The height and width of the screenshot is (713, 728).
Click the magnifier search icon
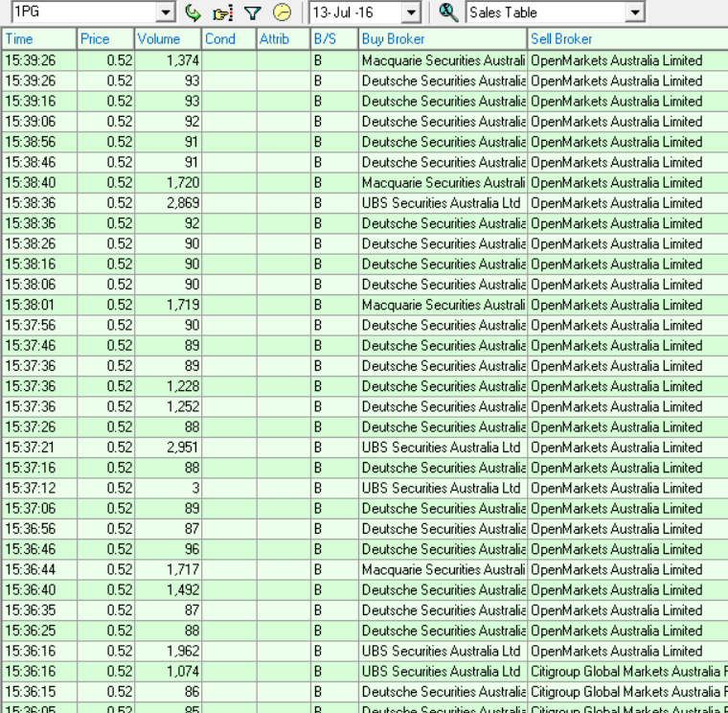point(448,12)
